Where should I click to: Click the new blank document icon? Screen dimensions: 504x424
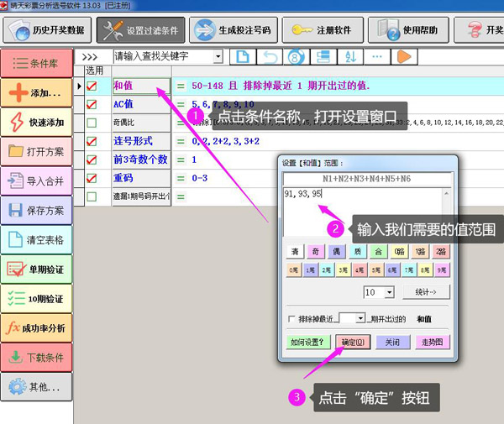click(x=242, y=57)
